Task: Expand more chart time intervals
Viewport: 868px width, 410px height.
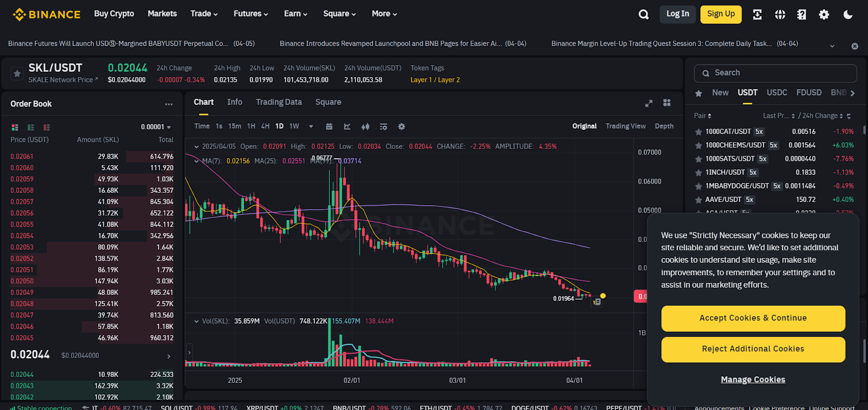Action: click(x=311, y=127)
